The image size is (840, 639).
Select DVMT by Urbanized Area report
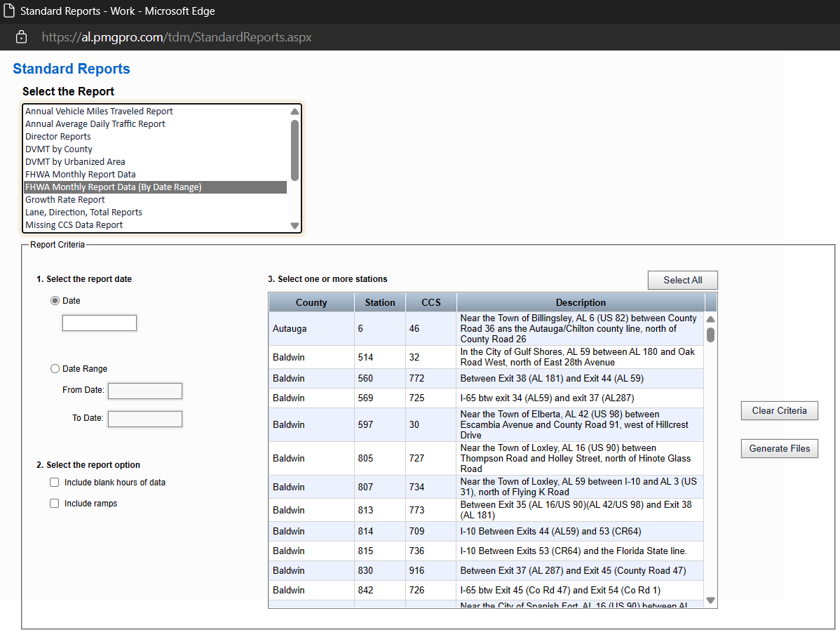tap(156, 162)
